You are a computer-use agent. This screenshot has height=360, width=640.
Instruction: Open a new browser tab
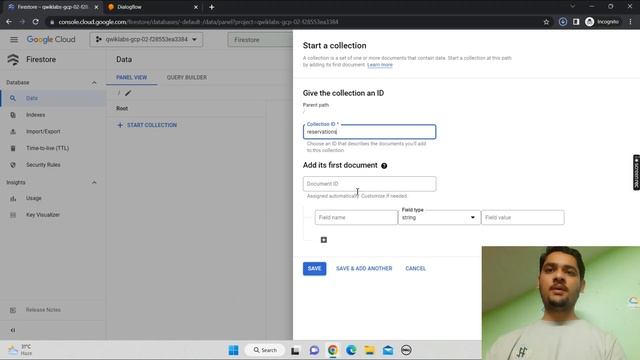coord(211,7)
